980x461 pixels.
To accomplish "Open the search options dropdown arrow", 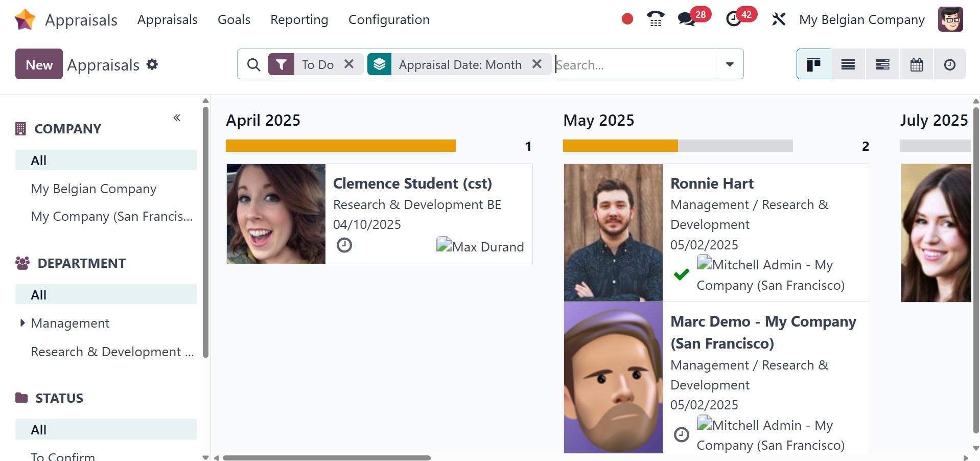I will [x=729, y=64].
